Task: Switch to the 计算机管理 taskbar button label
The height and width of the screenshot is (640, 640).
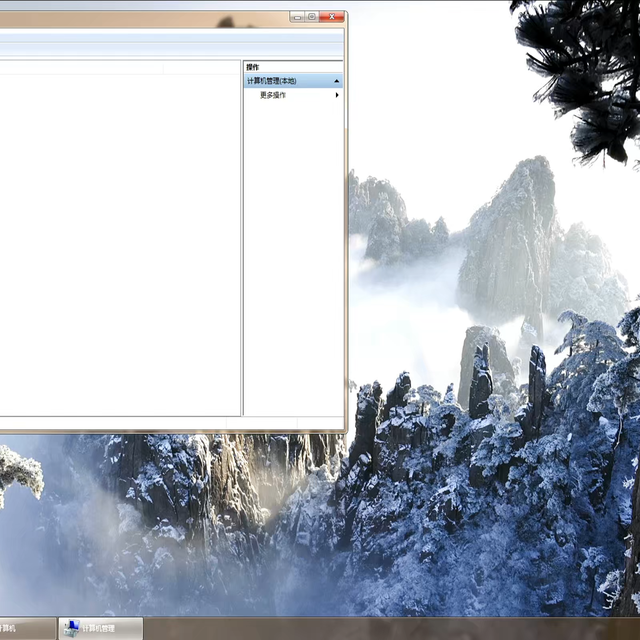Action: click(x=98, y=629)
